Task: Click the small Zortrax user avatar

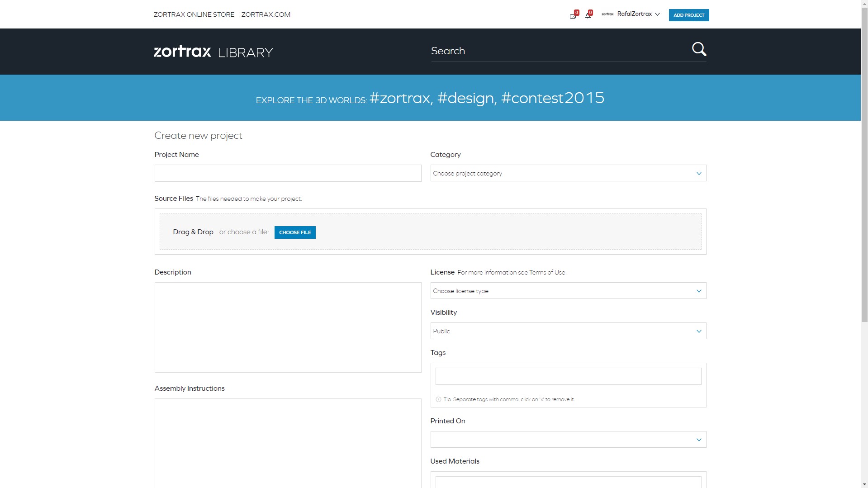Action: click(607, 14)
